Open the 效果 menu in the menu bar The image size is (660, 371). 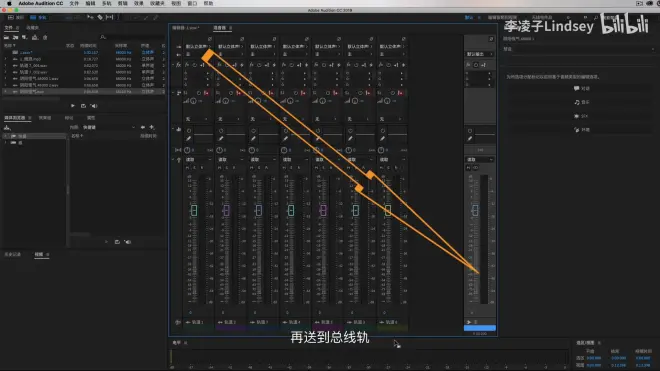coord(139,3)
